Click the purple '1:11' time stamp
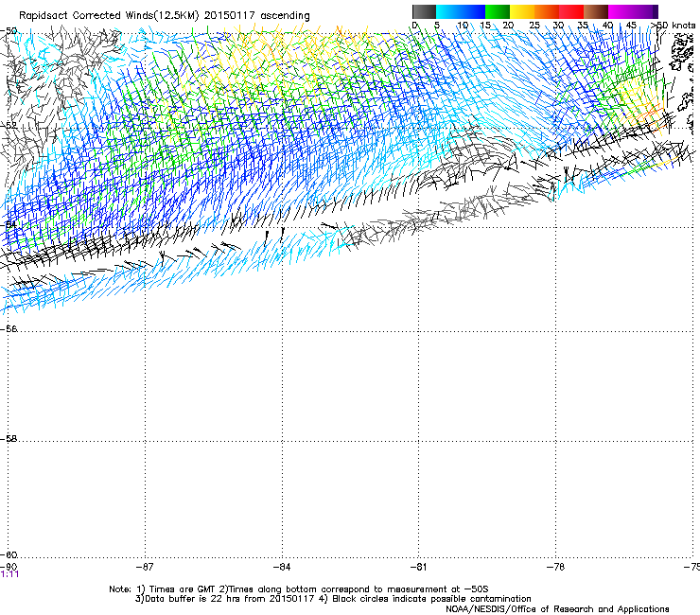 click(x=9, y=574)
